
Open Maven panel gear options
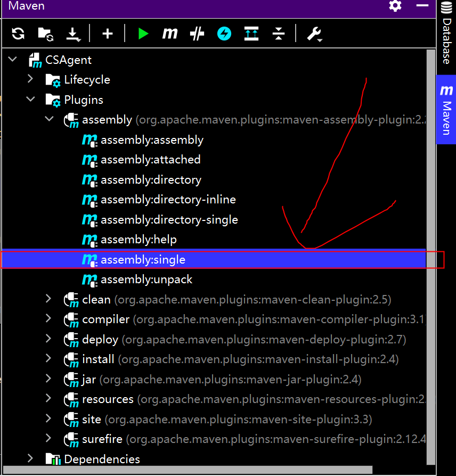pos(395,6)
